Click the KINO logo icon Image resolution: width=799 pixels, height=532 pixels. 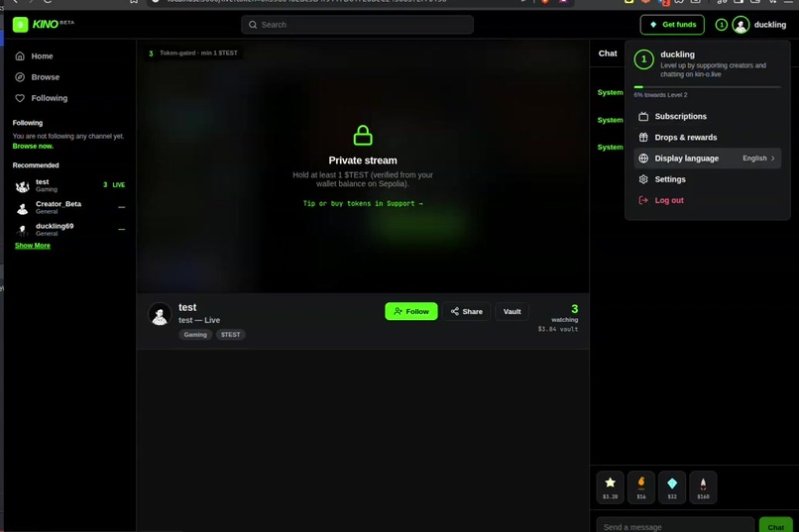click(x=21, y=25)
